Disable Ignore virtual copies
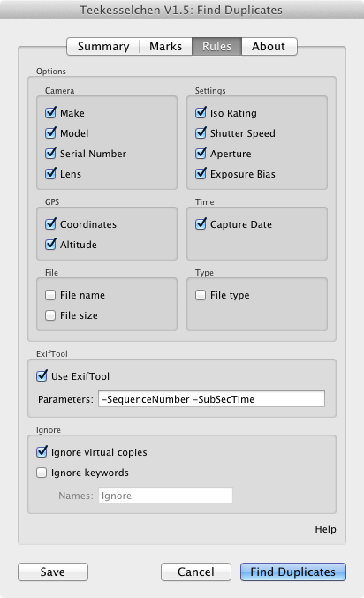364x598 pixels. [x=42, y=452]
